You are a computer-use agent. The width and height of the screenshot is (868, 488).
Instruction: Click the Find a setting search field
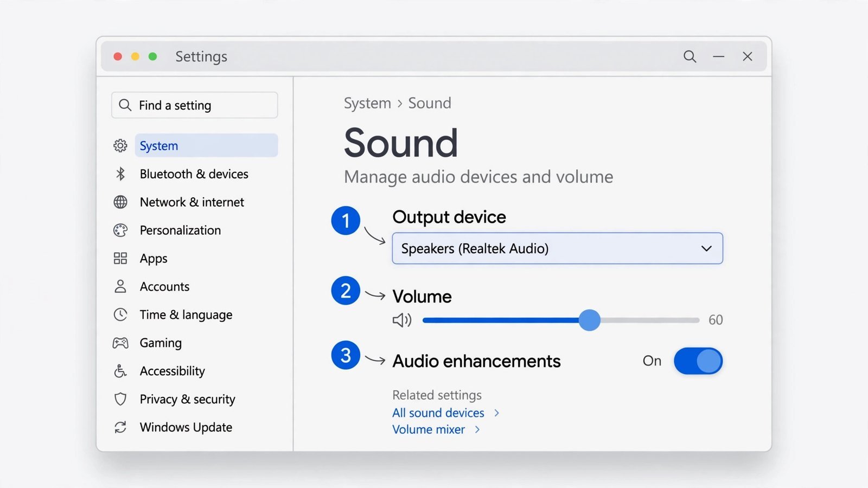pyautogui.click(x=195, y=105)
